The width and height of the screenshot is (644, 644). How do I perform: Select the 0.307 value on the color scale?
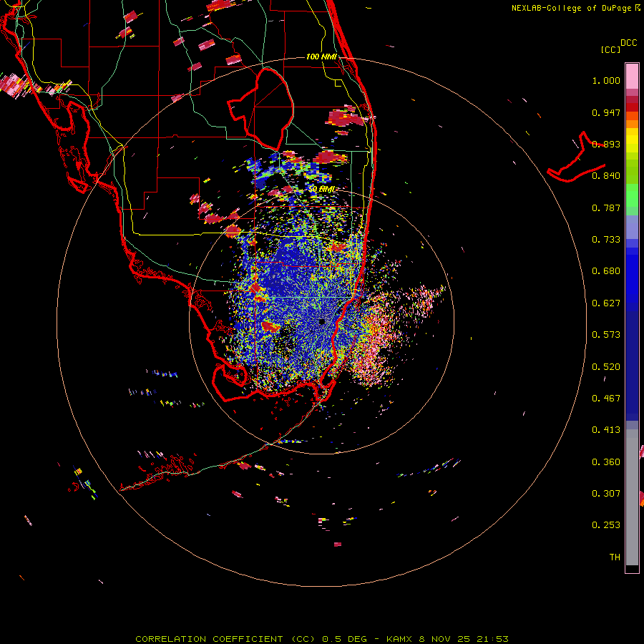coord(606,494)
